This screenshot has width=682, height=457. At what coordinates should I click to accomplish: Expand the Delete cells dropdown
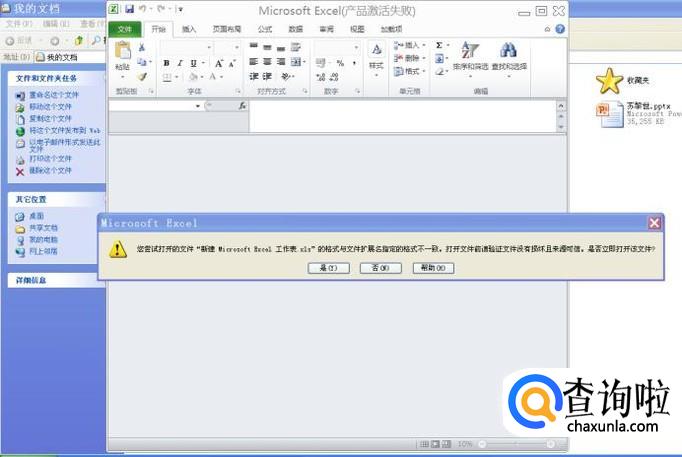(x=424, y=58)
